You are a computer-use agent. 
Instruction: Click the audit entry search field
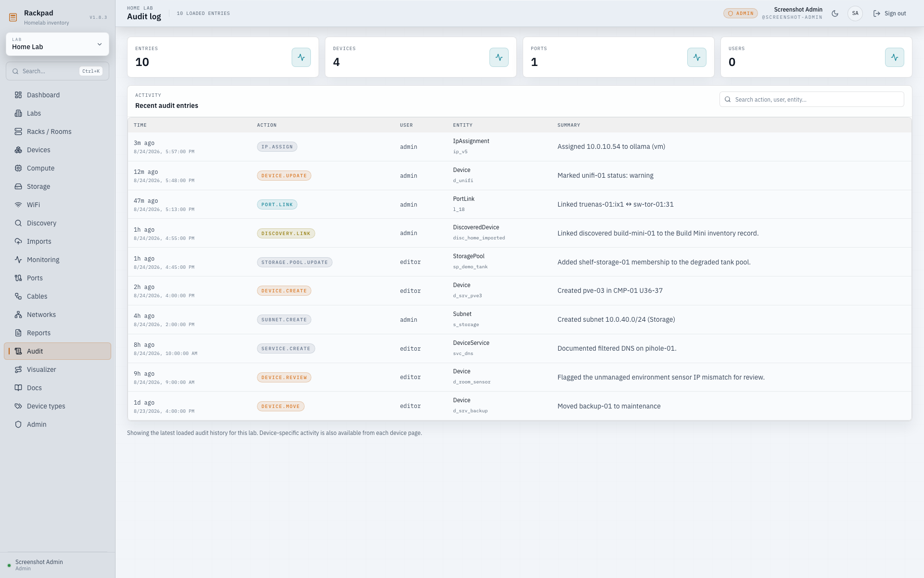coord(811,99)
